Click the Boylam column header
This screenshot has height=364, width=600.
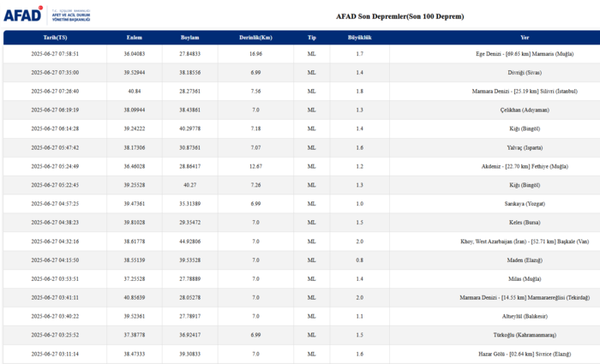(189, 38)
